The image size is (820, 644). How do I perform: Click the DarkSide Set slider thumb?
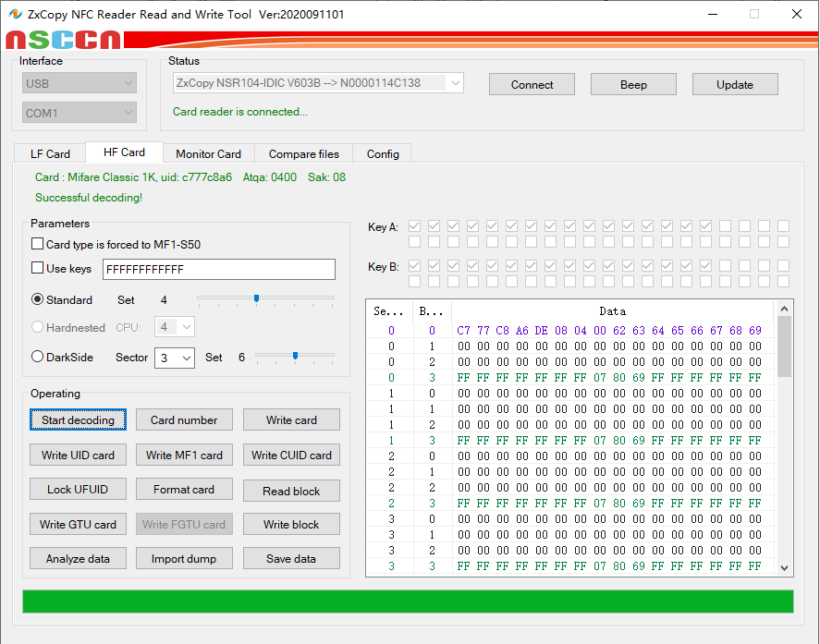tap(296, 356)
